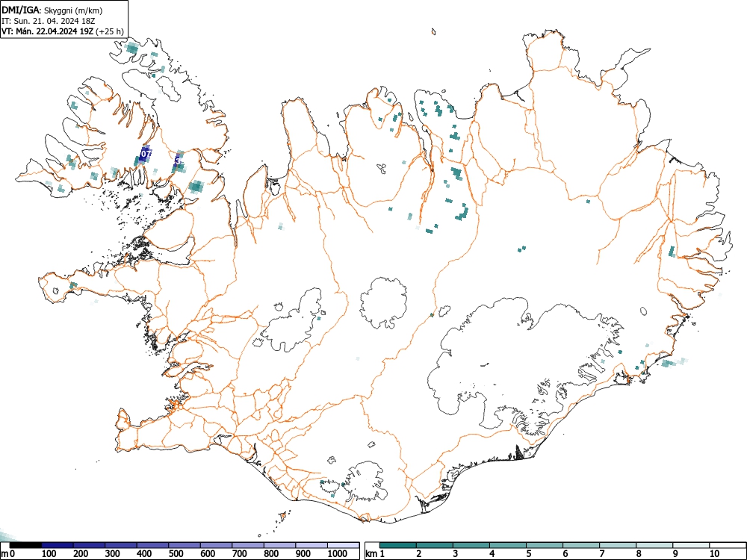The image size is (747, 560).
Task: Click the blue swatch above the 500 label
Action: pyautogui.click(x=185, y=545)
